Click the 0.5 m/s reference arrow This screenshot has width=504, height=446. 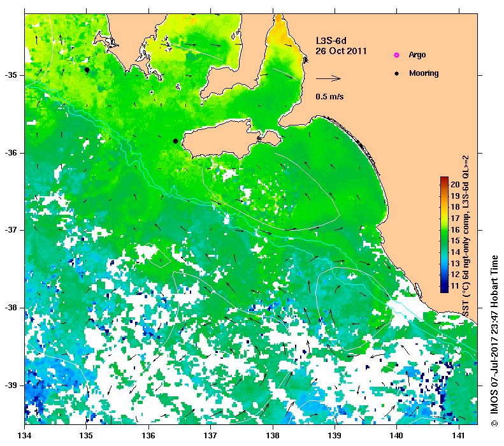(x=328, y=78)
